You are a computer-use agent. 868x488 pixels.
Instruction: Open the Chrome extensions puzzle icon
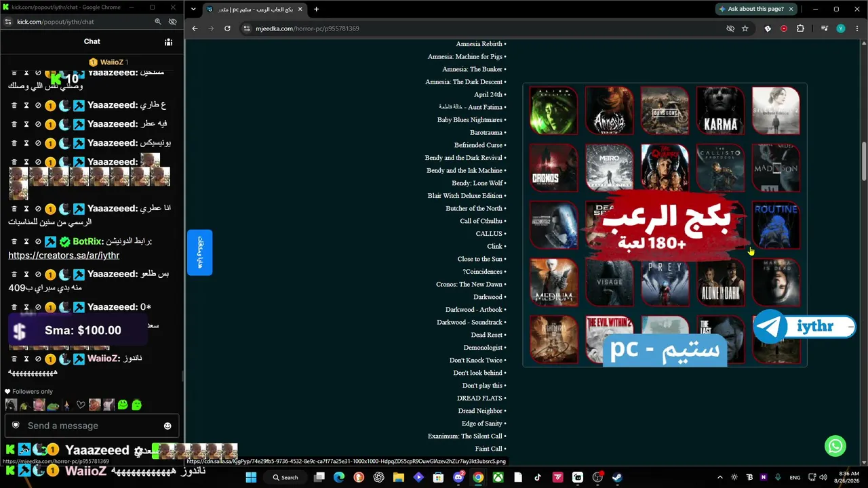point(800,28)
